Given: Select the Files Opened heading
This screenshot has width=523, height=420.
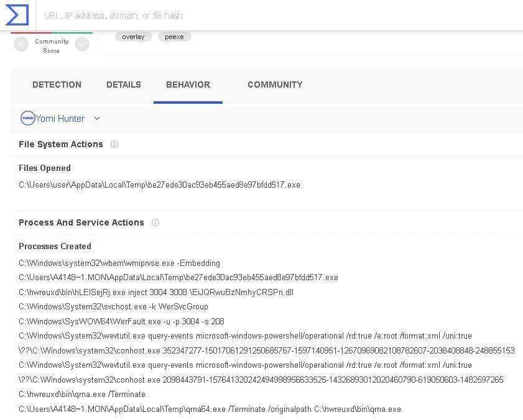Looking at the screenshot, I should (45, 168).
